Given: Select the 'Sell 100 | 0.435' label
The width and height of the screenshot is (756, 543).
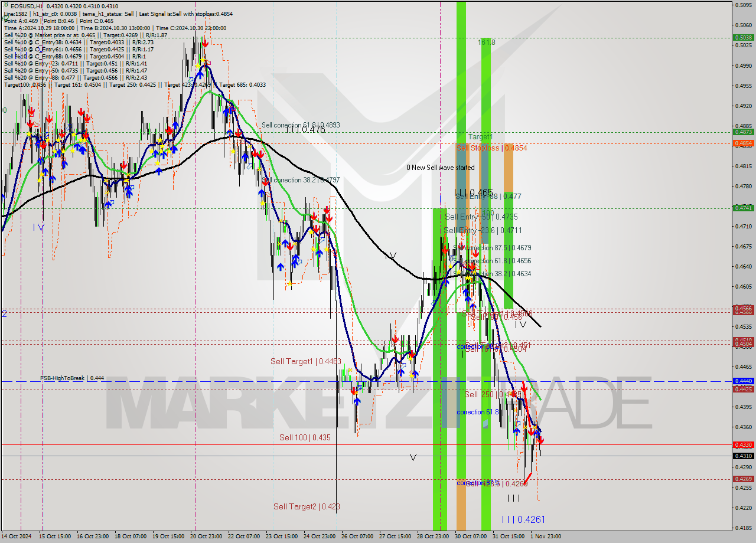Looking at the screenshot, I should pyautogui.click(x=305, y=437).
